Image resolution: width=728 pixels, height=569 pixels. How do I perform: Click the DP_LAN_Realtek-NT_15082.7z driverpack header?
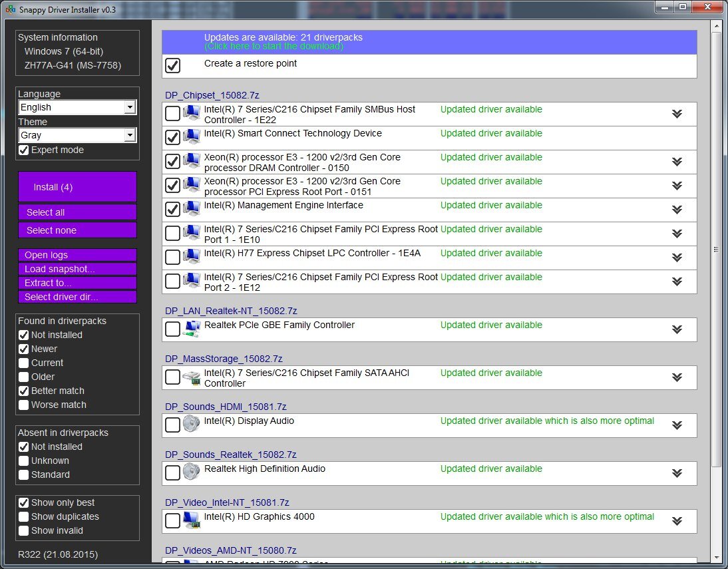click(x=231, y=311)
